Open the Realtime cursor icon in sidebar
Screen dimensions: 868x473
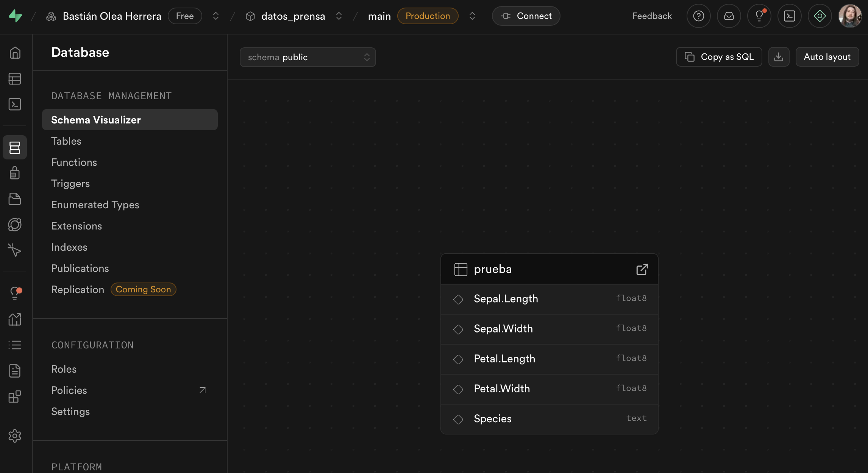coord(15,250)
